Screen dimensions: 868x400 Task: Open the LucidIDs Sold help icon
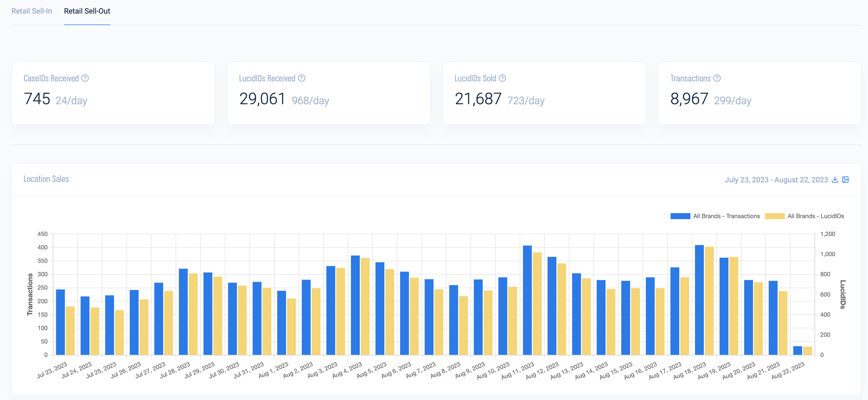click(x=502, y=78)
